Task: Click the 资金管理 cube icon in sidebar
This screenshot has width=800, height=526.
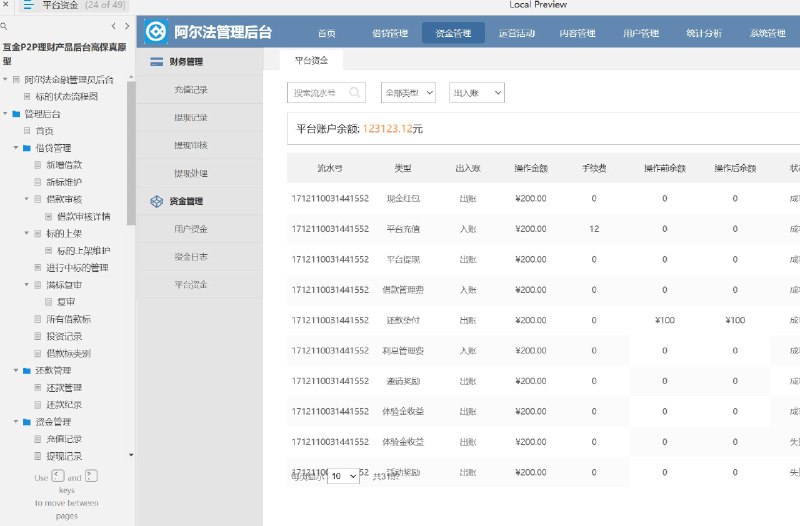Action: pos(157,201)
